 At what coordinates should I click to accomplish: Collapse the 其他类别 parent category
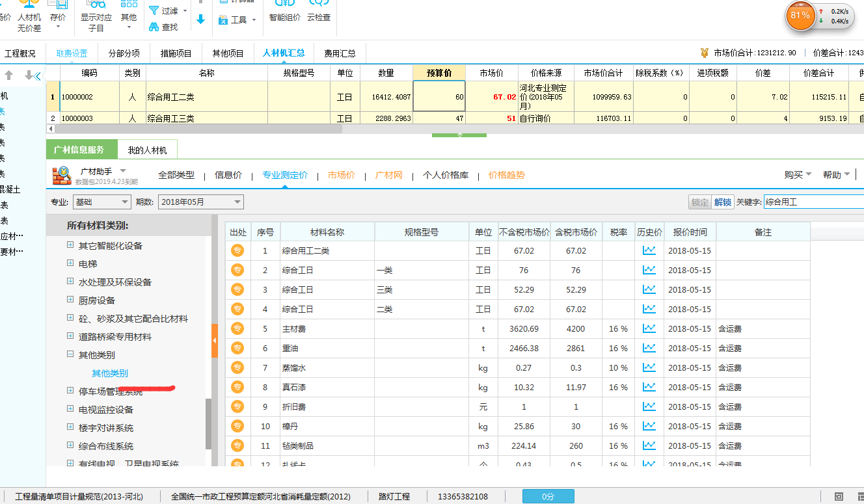coord(70,355)
